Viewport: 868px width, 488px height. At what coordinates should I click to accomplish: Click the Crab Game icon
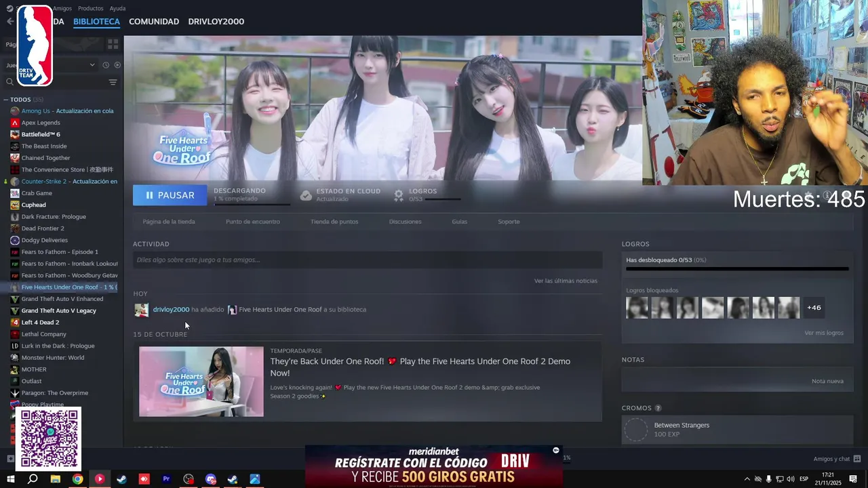[15, 193]
